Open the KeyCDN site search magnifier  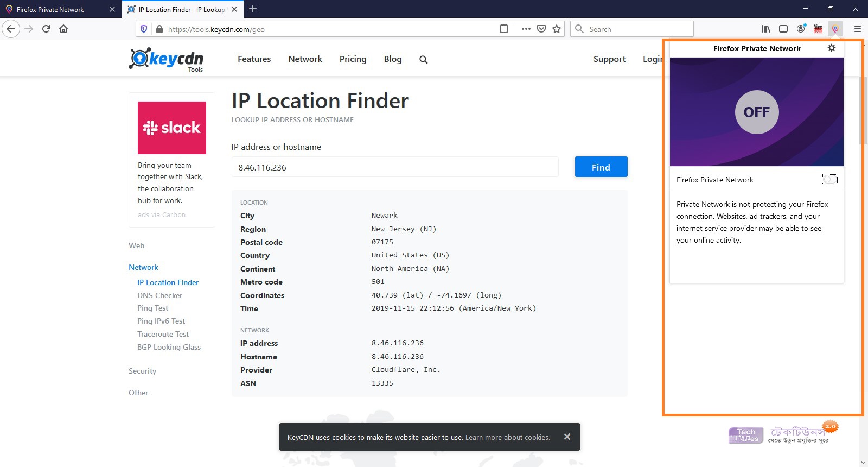point(424,60)
